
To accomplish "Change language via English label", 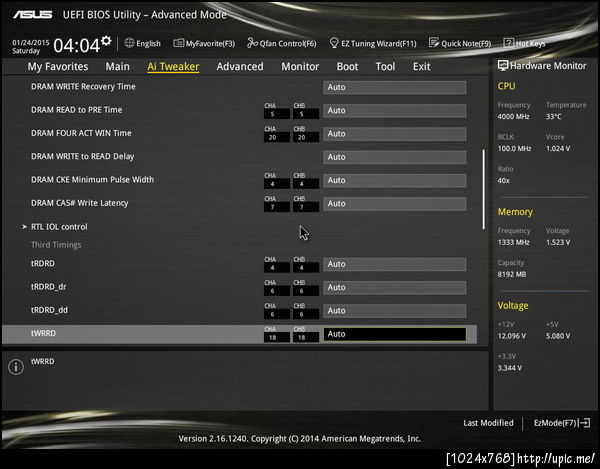I will pyautogui.click(x=148, y=44).
